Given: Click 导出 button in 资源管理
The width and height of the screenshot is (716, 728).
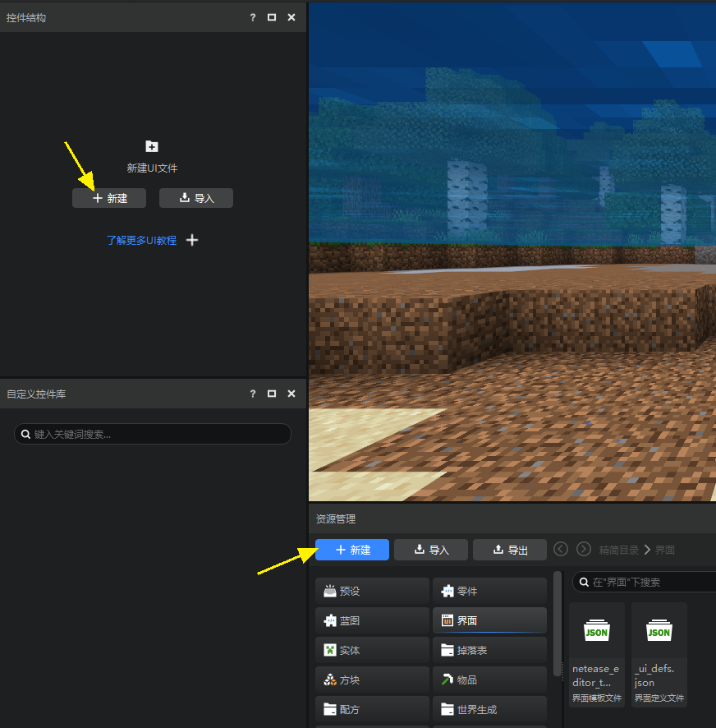Looking at the screenshot, I should click(x=510, y=550).
